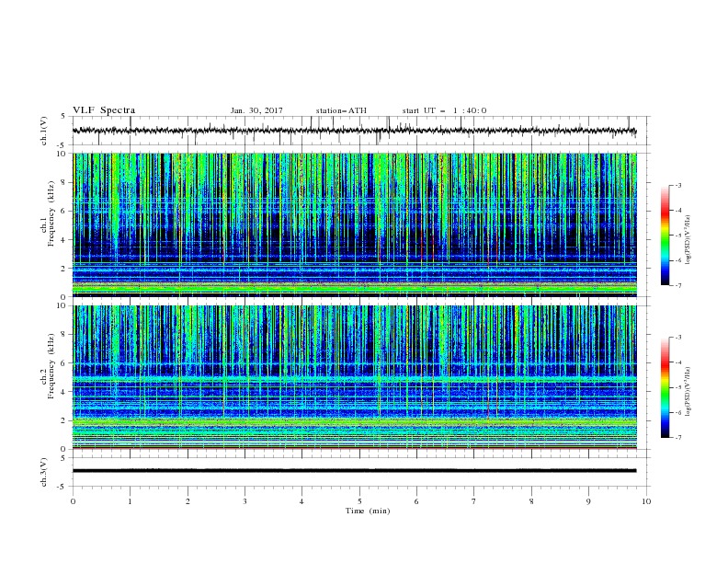This screenshot has height=563, width=728.
Task: Click the ch.2 spectrogram panel
Action: pos(355,377)
